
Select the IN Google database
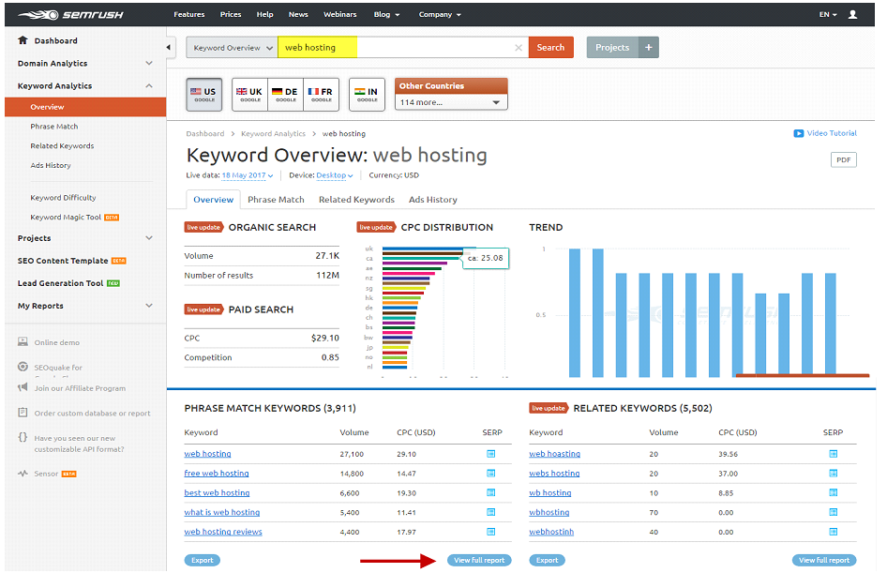pyautogui.click(x=367, y=95)
